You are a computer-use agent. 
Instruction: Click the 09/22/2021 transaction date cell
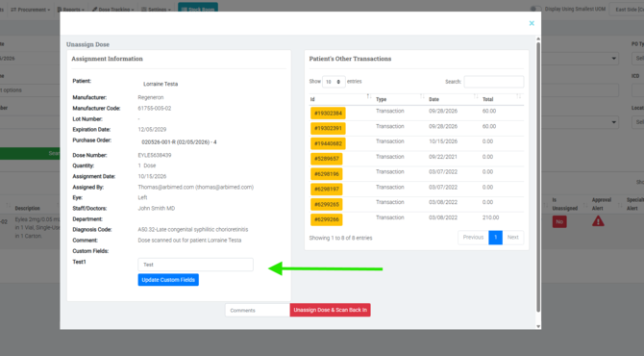click(443, 157)
